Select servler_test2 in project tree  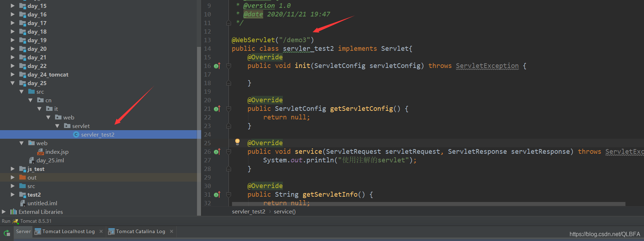tap(98, 134)
